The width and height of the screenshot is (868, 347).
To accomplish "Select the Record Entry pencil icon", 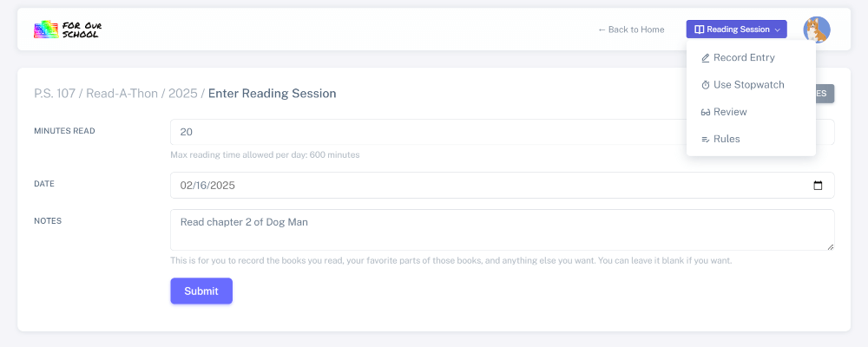I will pyautogui.click(x=706, y=58).
